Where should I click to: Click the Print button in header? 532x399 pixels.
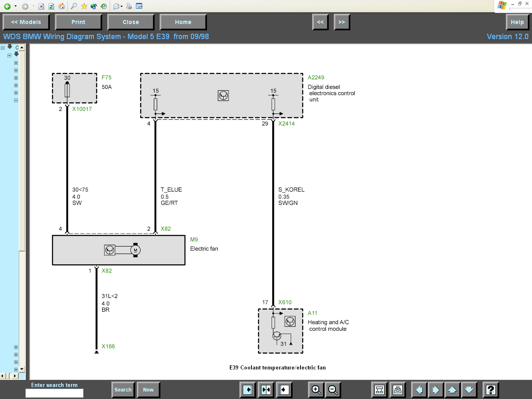tap(79, 22)
